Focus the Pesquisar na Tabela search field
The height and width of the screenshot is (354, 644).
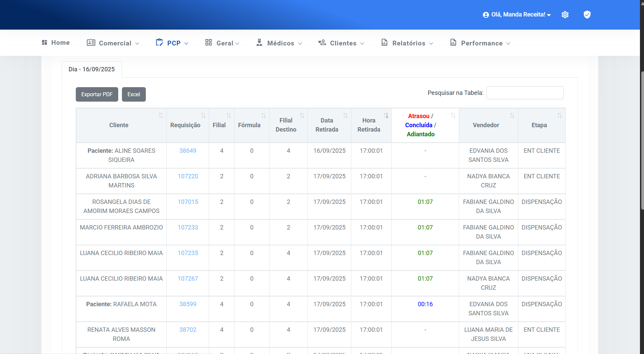coord(525,93)
